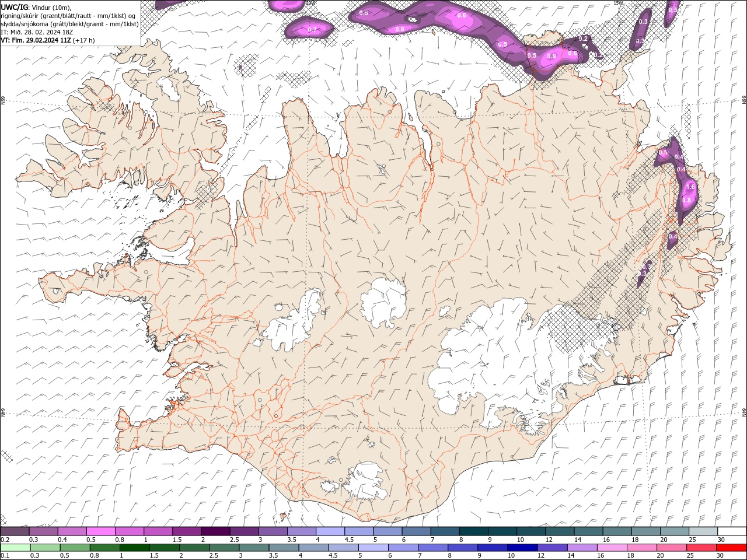Viewport: 747px width, 560px height.
Task: Click the Hofsjökull glacier in central Iceland
Action: pyautogui.click(x=383, y=303)
